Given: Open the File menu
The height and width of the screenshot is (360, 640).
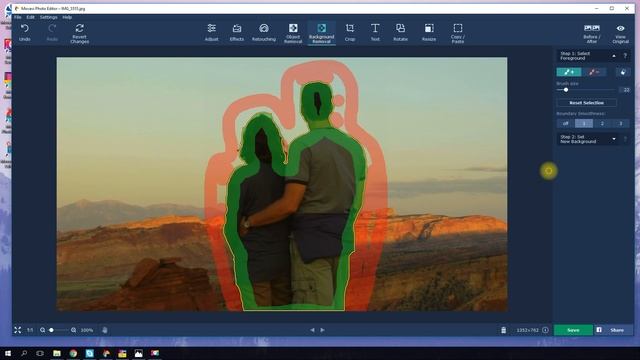Looking at the screenshot, I should point(18,17).
